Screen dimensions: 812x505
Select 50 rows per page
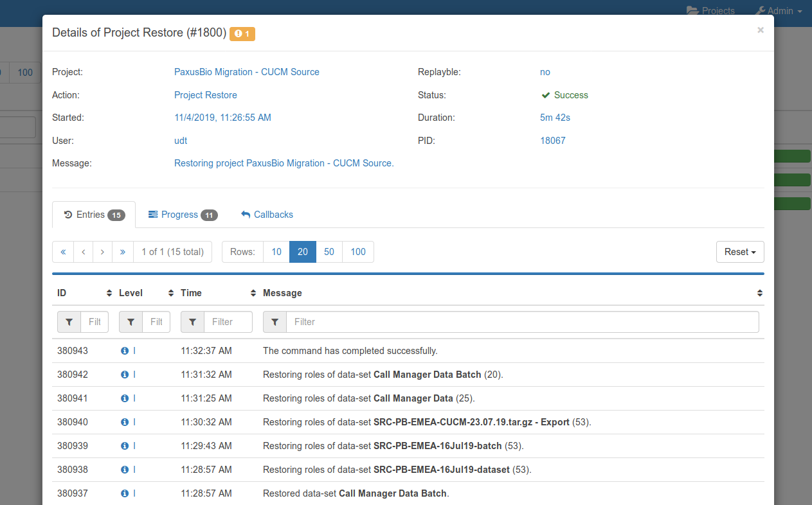329,251
